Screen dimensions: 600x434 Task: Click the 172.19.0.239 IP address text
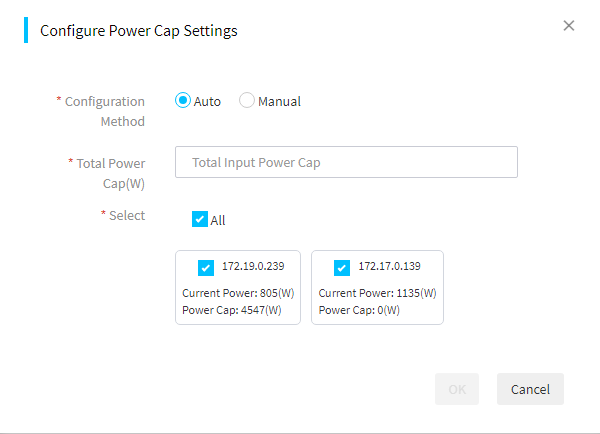[x=253, y=266]
